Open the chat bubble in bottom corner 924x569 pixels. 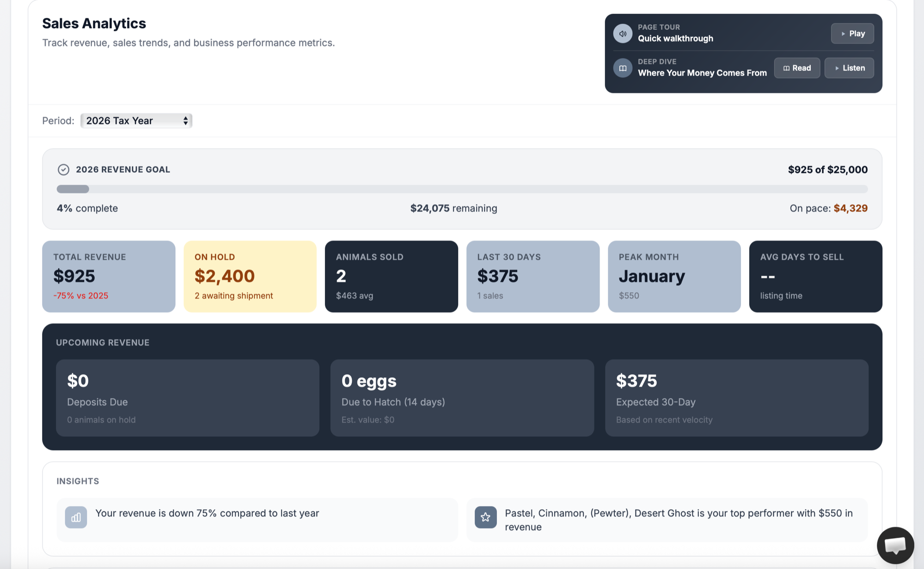coord(895,545)
